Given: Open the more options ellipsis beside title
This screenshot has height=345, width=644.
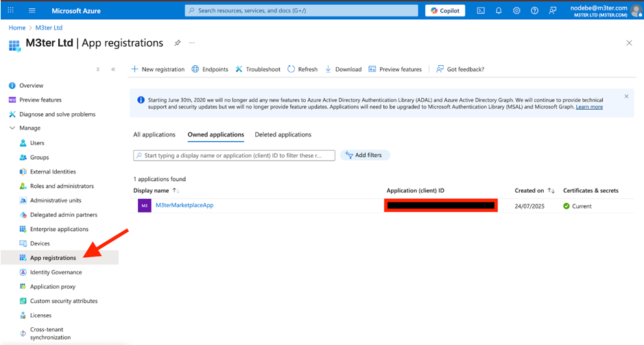Looking at the screenshot, I should 192,43.
